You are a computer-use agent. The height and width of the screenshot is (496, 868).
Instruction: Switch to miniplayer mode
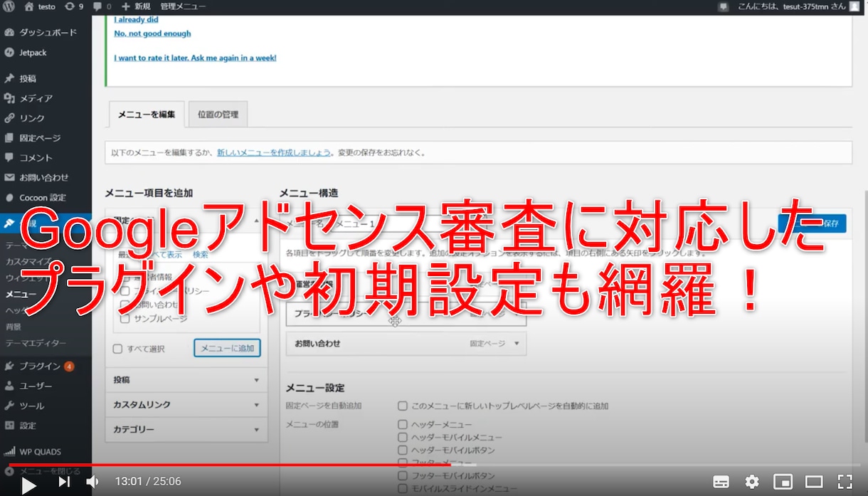click(x=783, y=482)
